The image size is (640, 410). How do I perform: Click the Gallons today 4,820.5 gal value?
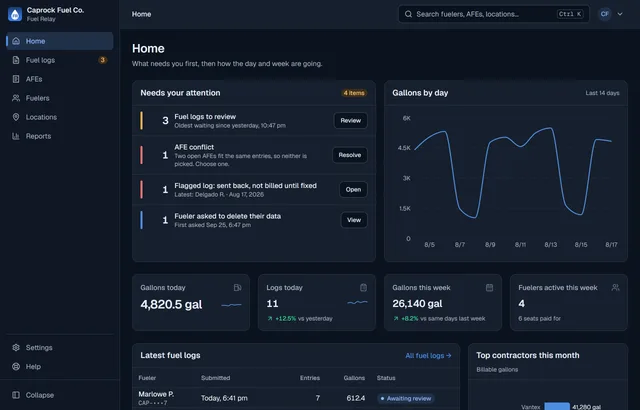(x=171, y=304)
